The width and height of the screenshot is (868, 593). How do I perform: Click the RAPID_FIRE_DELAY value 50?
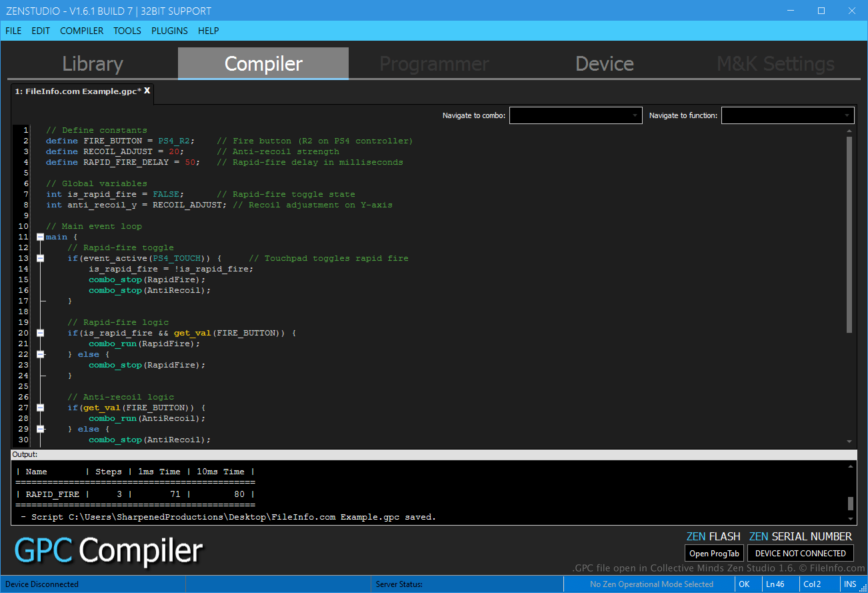[190, 162]
